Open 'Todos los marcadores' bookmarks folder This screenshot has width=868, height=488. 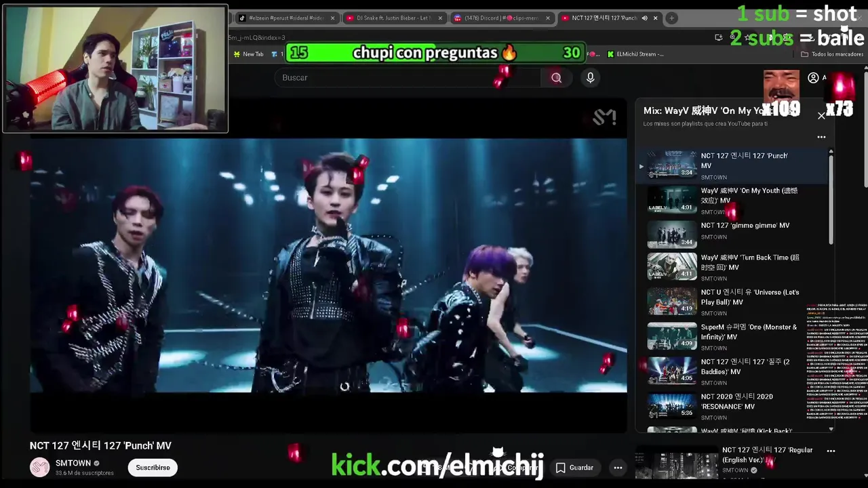832,54
